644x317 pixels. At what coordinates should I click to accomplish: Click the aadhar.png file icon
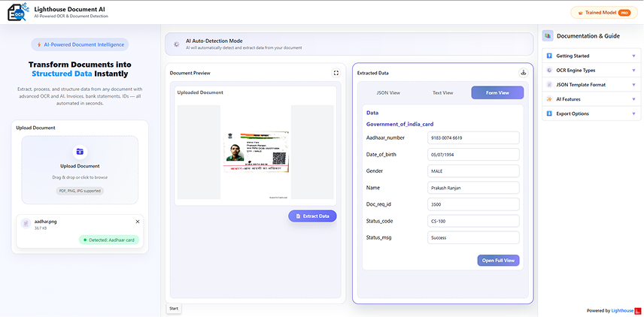tap(26, 224)
